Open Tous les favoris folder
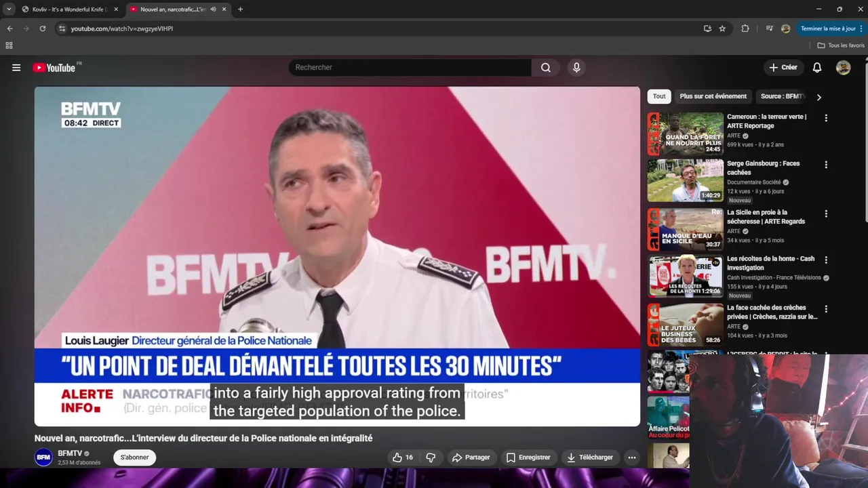Image resolution: width=868 pixels, height=488 pixels. pos(841,45)
